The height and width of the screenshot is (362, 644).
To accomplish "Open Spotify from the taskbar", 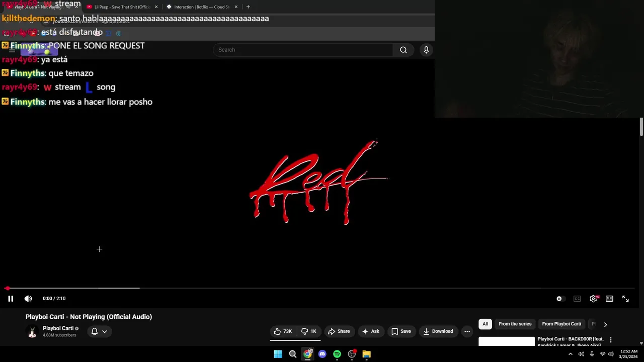I will click(x=337, y=354).
